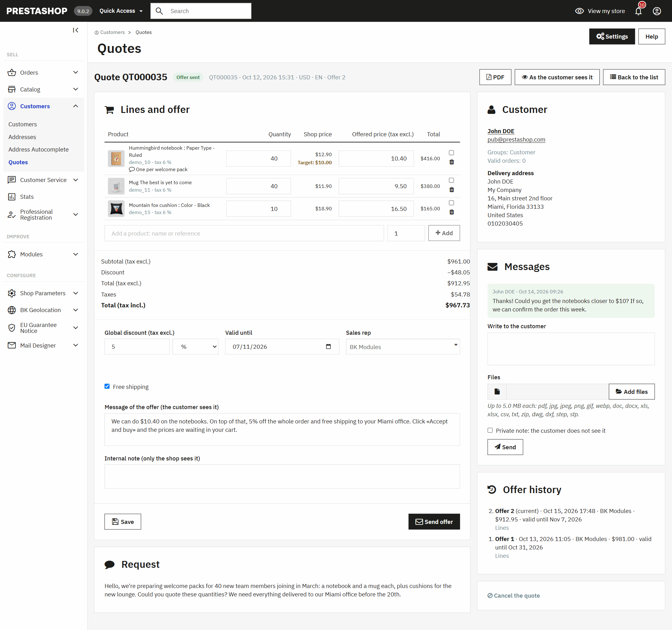This screenshot has height=630, width=672.
Task: Open the discount type % dropdown
Action: tap(195, 347)
